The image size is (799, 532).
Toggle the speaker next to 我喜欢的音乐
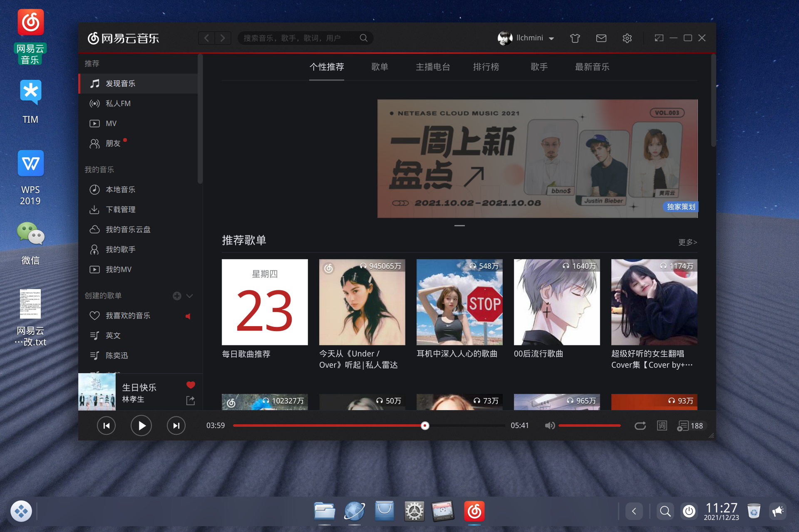click(x=188, y=316)
